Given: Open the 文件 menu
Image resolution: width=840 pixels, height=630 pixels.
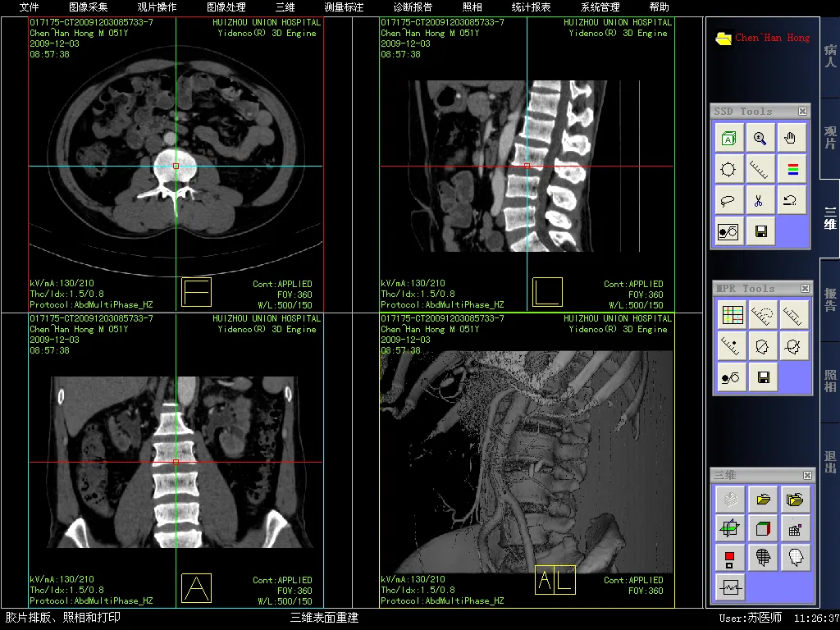Looking at the screenshot, I should (29, 7).
